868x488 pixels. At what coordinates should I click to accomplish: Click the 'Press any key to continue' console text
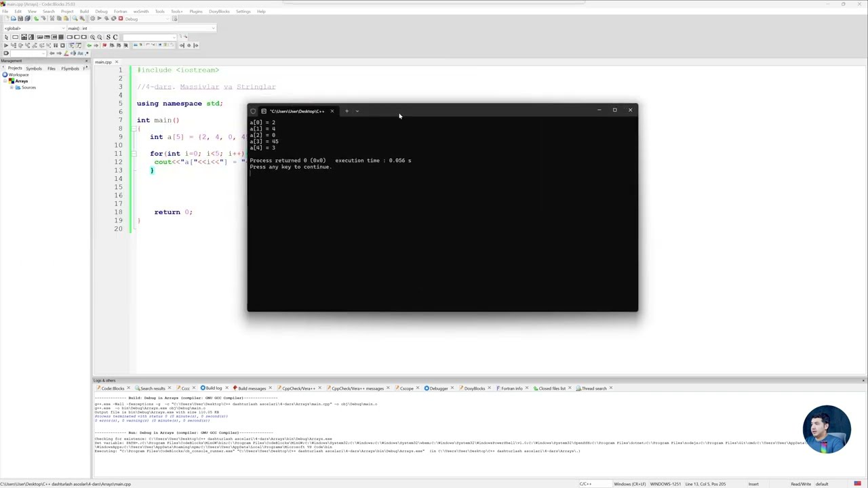(290, 167)
